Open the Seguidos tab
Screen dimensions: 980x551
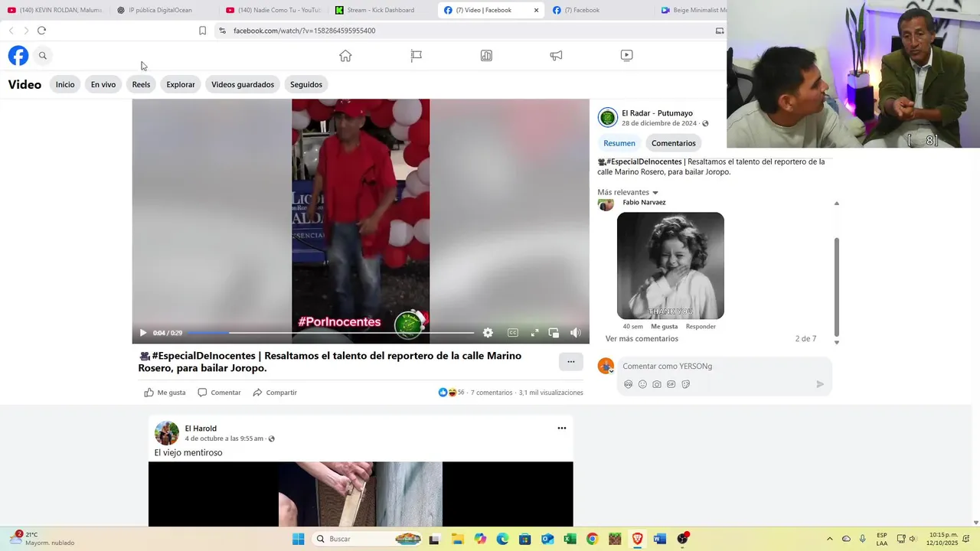coord(306,84)
